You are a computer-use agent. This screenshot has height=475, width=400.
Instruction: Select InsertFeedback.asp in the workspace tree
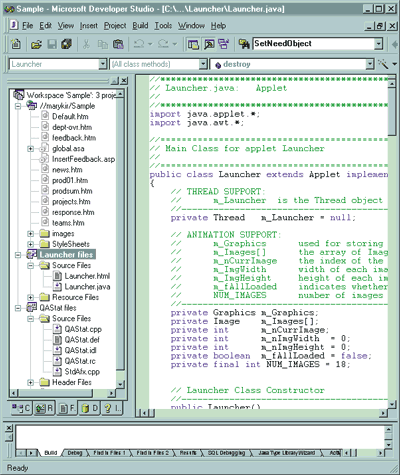(83, 159)
